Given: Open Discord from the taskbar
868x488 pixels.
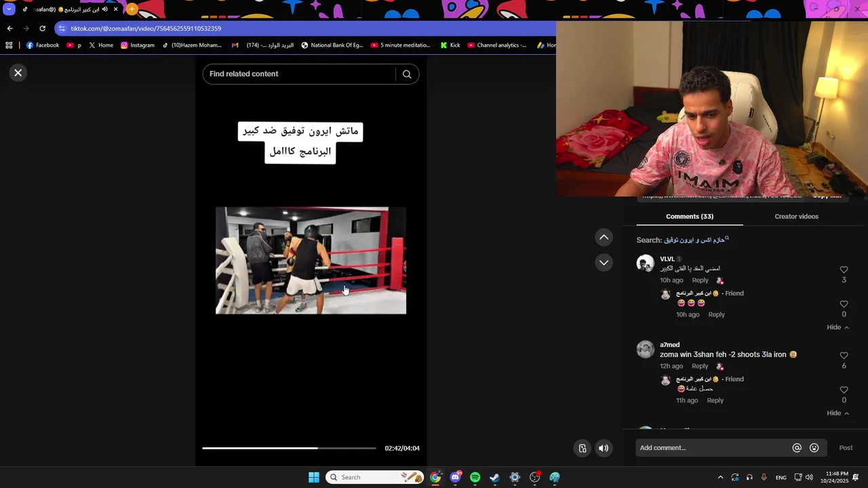Looking at the screenshot, I should pos(456,477).
